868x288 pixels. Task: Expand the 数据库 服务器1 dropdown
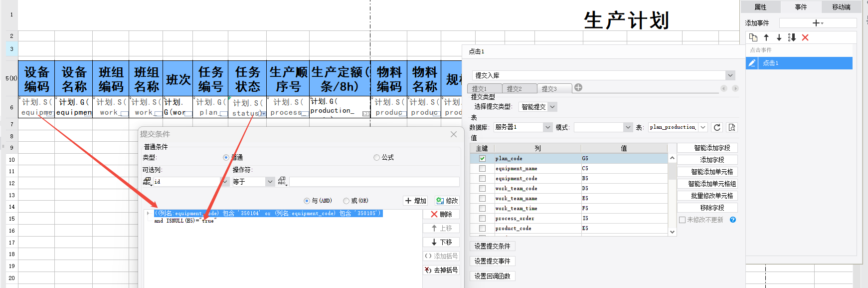pos(548,127)
